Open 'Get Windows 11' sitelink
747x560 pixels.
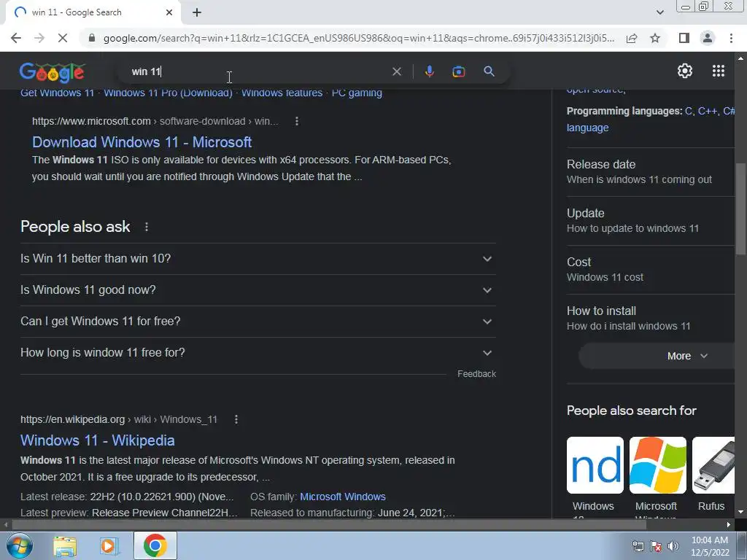[57, 93]
